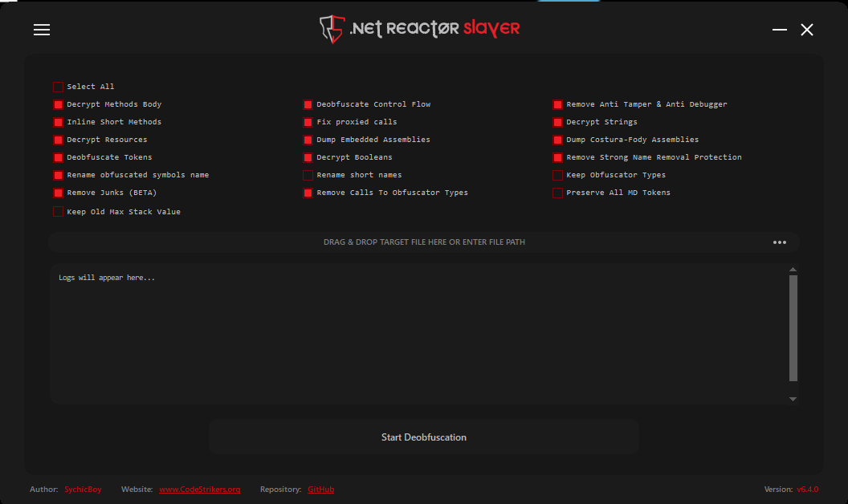Check Preserve All MD Tokens
848x504 pixels.
(x=557, y=193)
